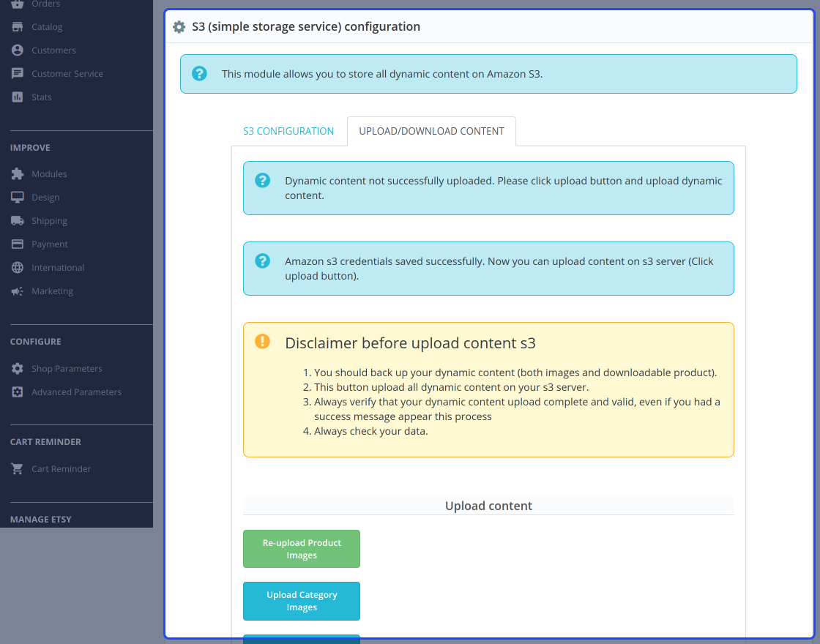Click the help icon in Amazon S3 module info
The image size is (820, 644).
(x=199, y=74)
